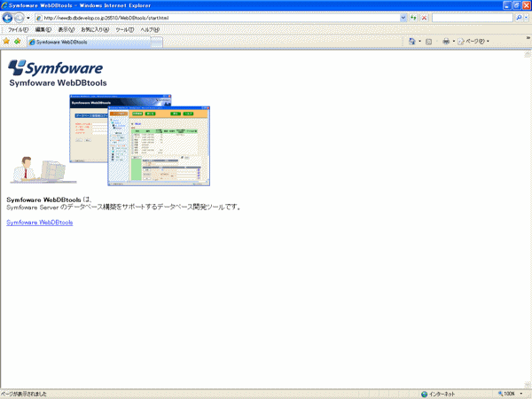This screenshot has width=532, height=399.
Task: Click the search box input field
Action: (x=472, y=18)
